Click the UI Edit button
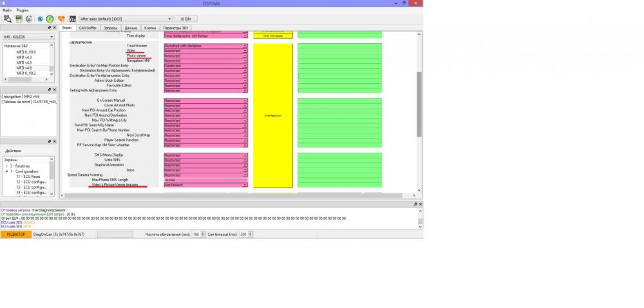The width and height of the screenshot is (644, 308). (185, 19)
